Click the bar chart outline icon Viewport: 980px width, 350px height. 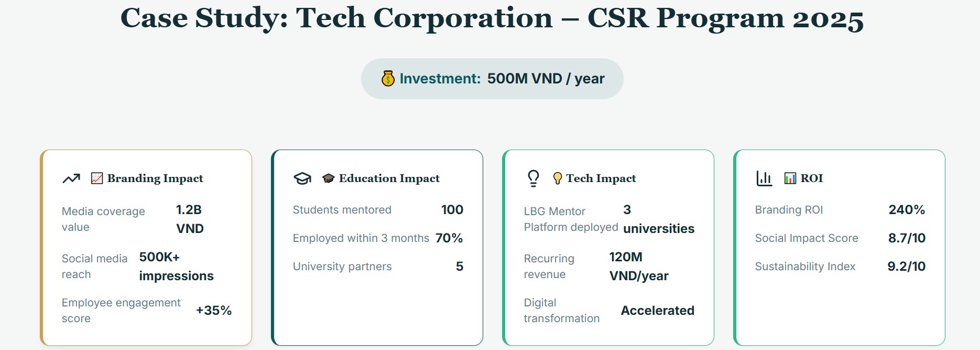tap(764, 178)
